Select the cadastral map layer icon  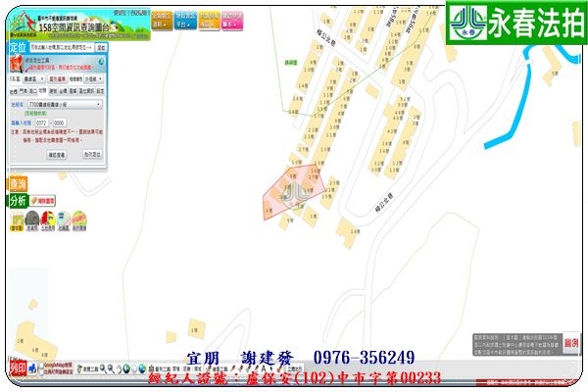coord(64,220)
